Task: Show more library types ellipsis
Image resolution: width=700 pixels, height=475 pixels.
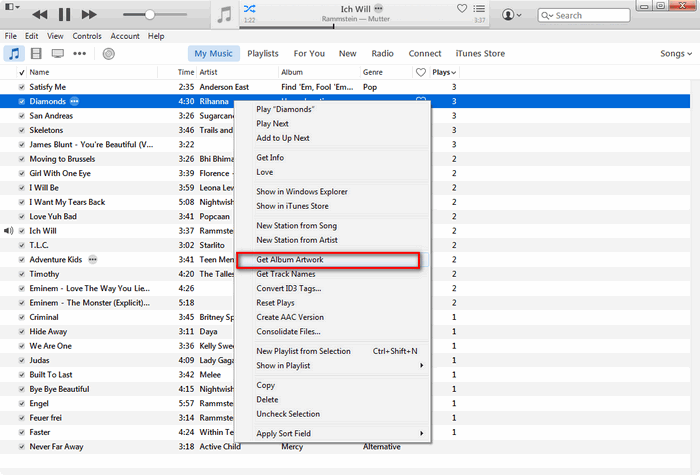Action: tap(79, 54)
